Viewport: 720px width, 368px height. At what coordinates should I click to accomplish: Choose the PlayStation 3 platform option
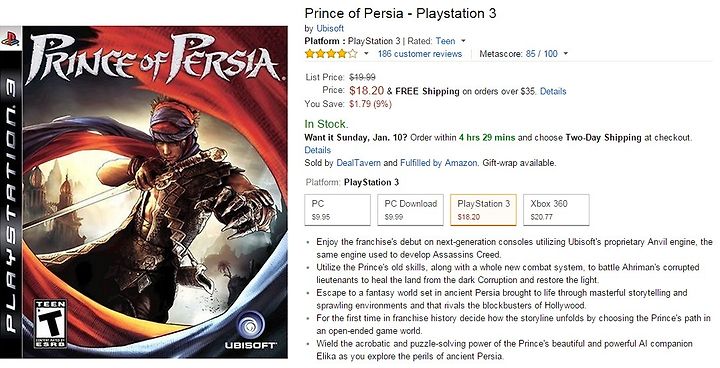[484, 210]
